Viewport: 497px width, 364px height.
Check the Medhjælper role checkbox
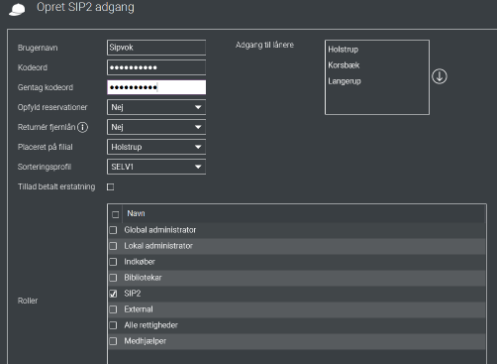[113, 341]
